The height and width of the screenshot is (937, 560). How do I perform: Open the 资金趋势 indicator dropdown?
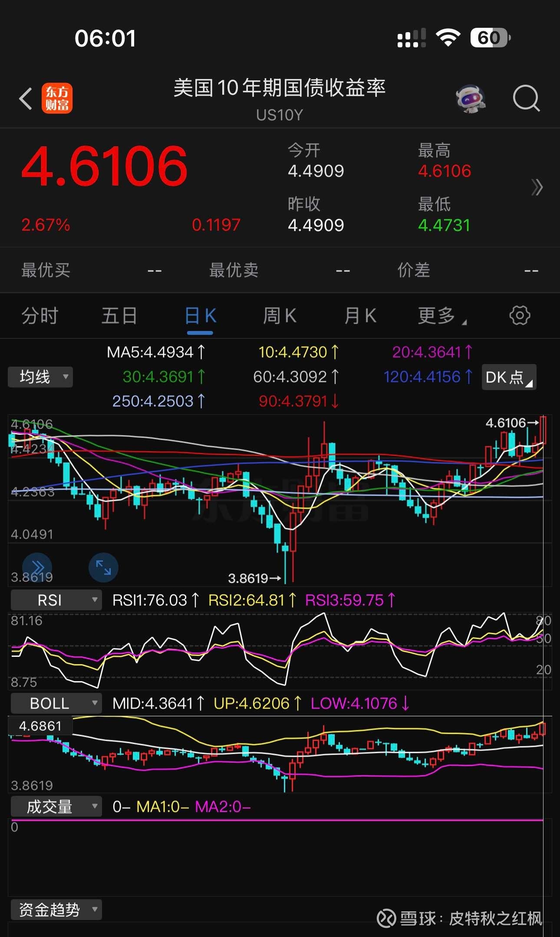(56, 910)
